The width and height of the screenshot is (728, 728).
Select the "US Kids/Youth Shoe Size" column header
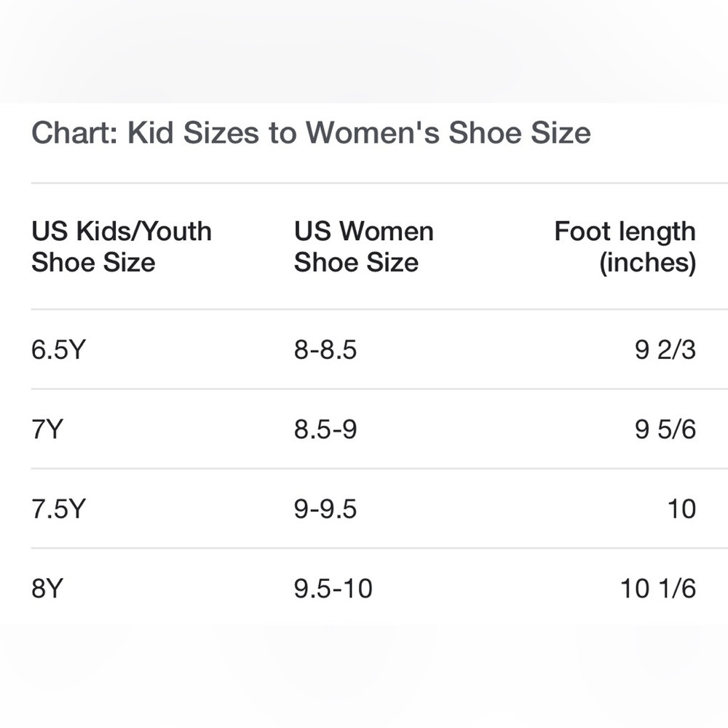tap(121, 247)
